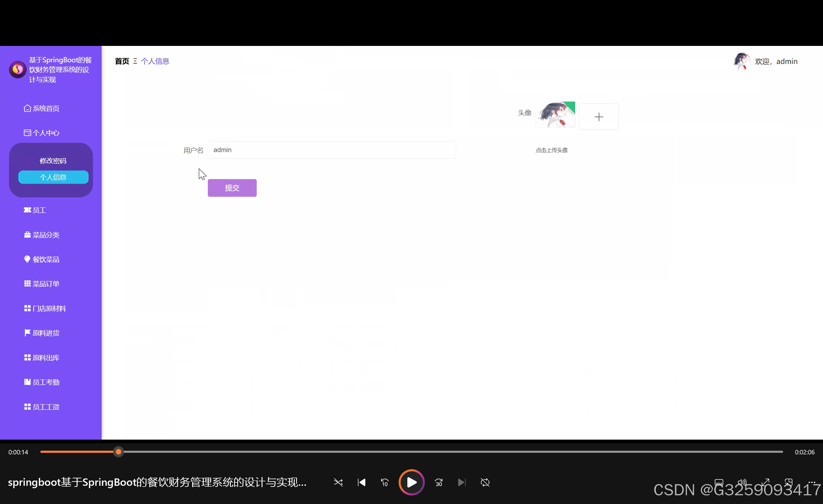
Task: Skip forward 30 seconds
Action: click(x=438, y=482)
